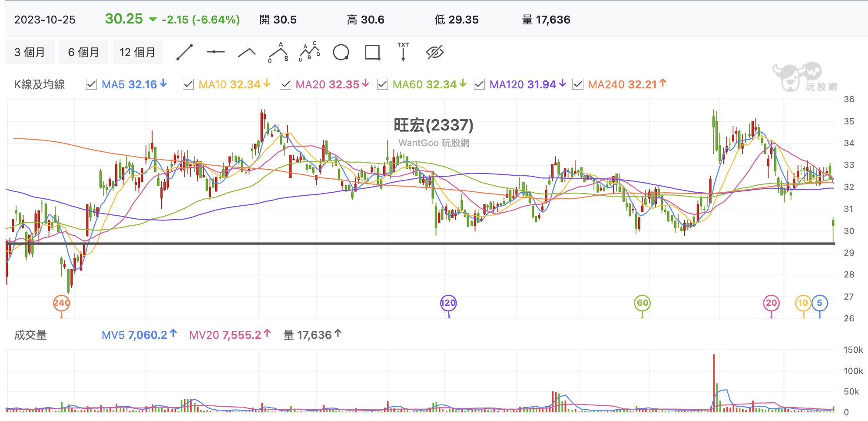Switch chart range to 3 個月
The image size is (868, 421).
coord(30,52)
